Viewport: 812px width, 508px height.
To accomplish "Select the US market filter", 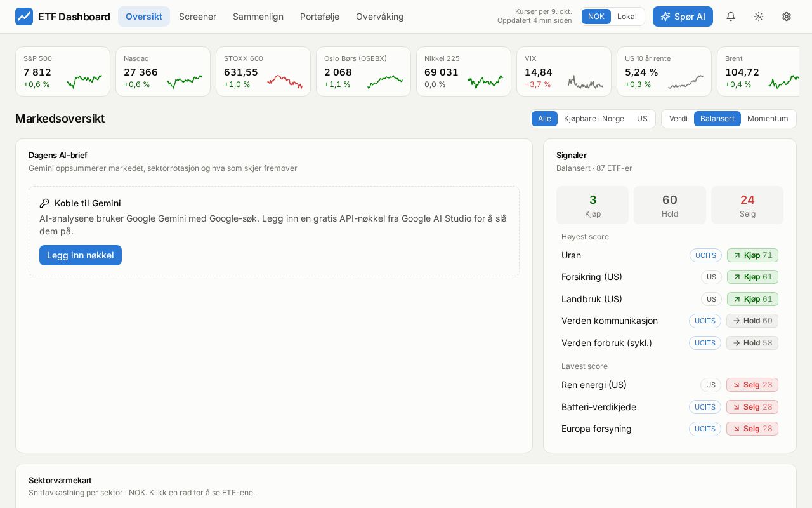I will (642, 119).
